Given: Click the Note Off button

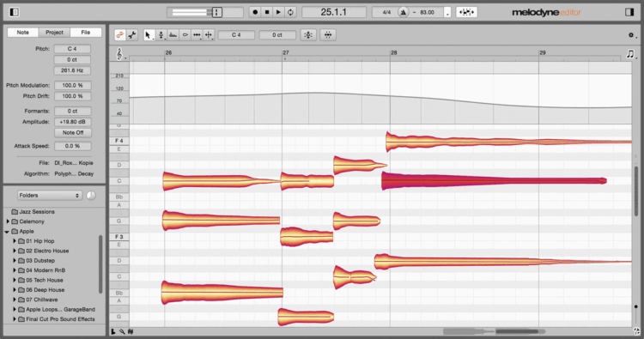Looking at the screenshot, I should tap(73, 132).
